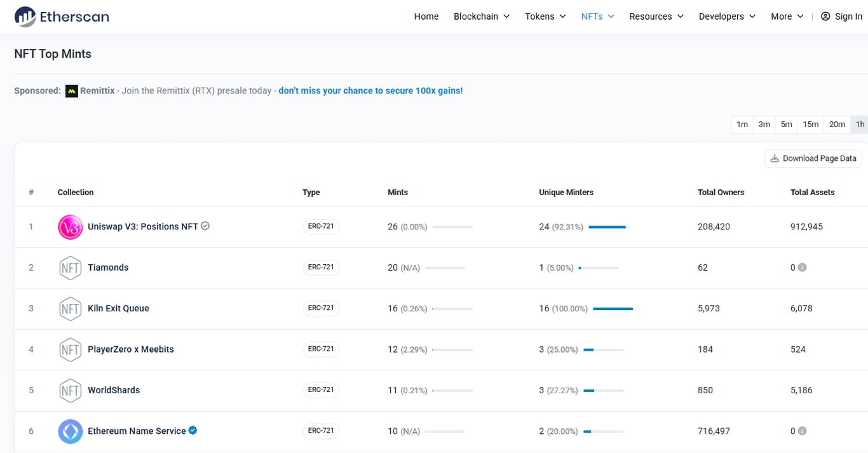Open the 'don't miss your chance' promo link
868x453 pixels.
[x=370, y=91]
